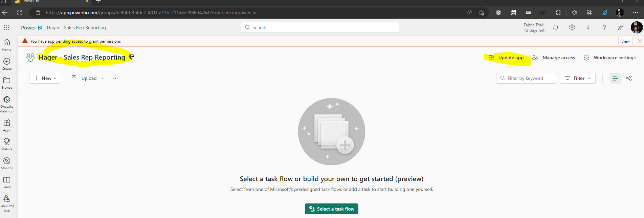Click the add task flow illustration

332,132
